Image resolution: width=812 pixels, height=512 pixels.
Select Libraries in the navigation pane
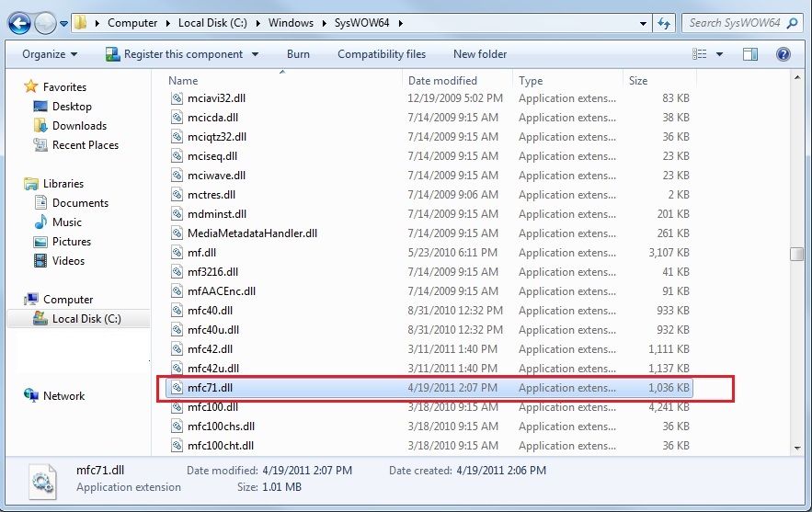click(x=63, y=184)
